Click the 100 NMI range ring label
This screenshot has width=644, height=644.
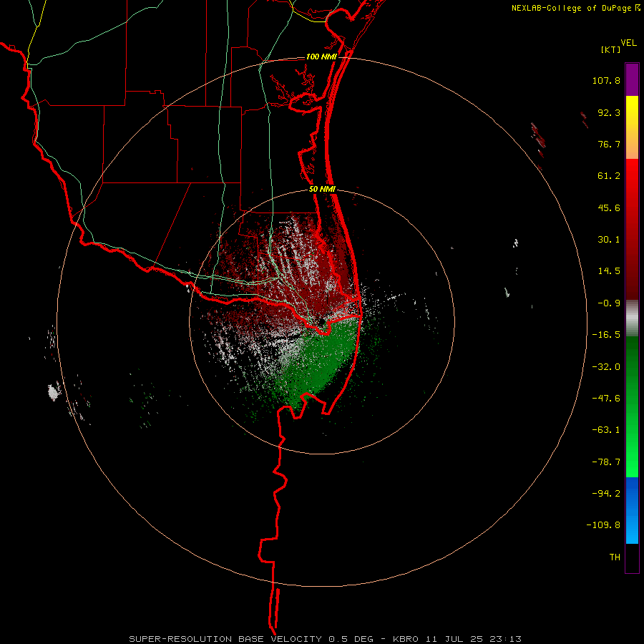point(321,57)
